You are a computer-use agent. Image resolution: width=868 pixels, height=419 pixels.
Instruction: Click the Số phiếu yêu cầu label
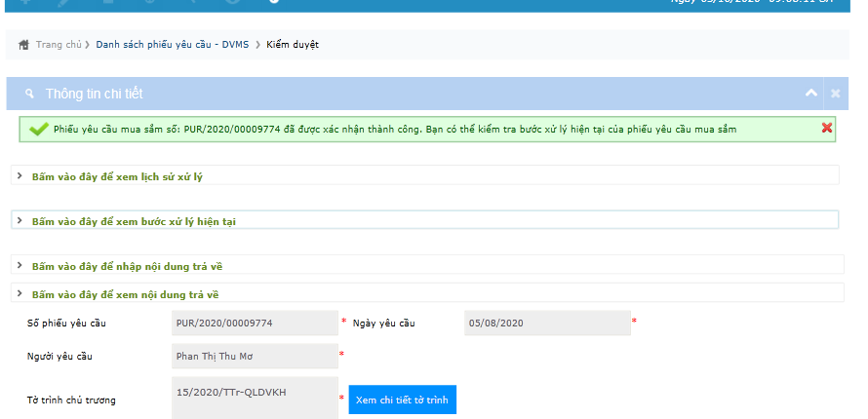(x=66, y=323)
